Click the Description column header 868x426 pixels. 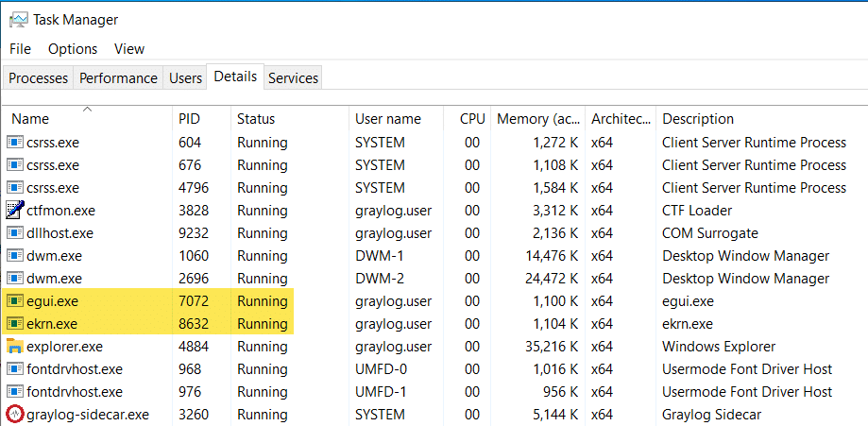698,120
